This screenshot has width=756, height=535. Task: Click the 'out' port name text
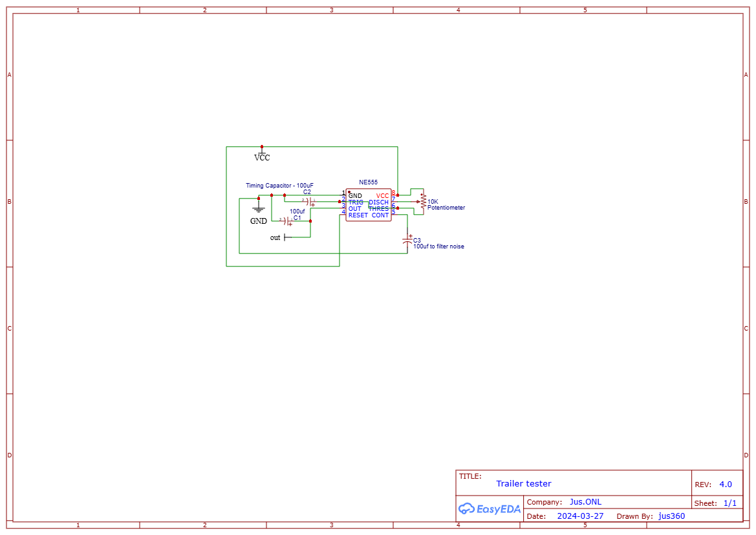point(275,237)
